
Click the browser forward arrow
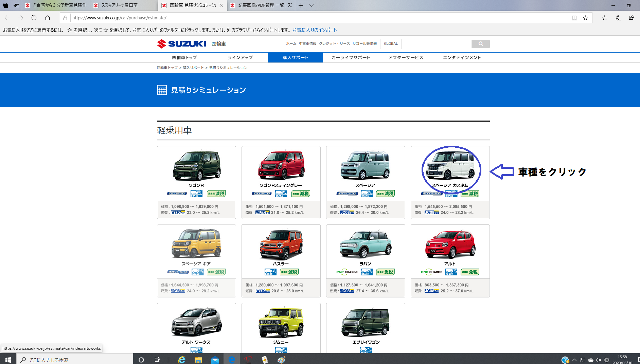point(20,18)
